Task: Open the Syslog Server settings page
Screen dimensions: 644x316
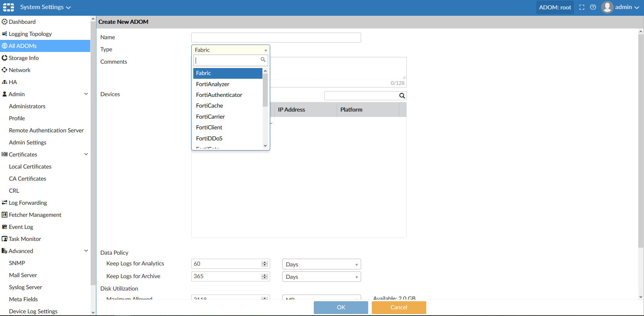Action: click(26, 287)
